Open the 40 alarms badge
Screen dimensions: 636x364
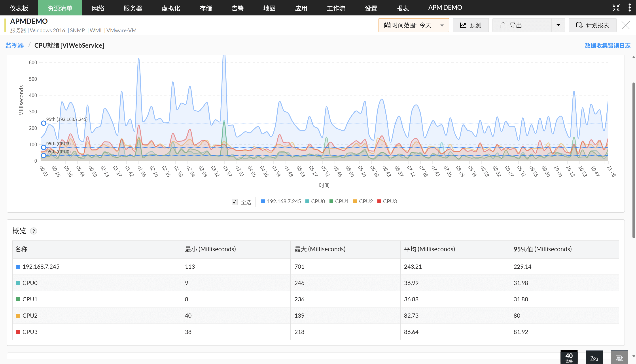(x=569, y=357)
